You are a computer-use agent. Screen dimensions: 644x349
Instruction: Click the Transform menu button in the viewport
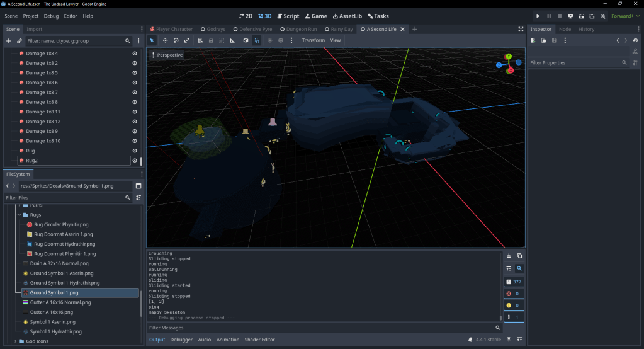tap(313, 40)
